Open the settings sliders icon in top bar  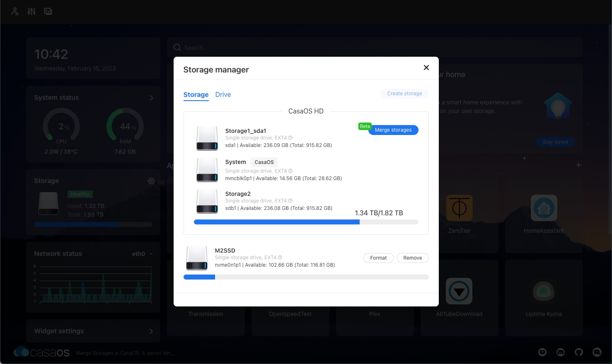31,12
